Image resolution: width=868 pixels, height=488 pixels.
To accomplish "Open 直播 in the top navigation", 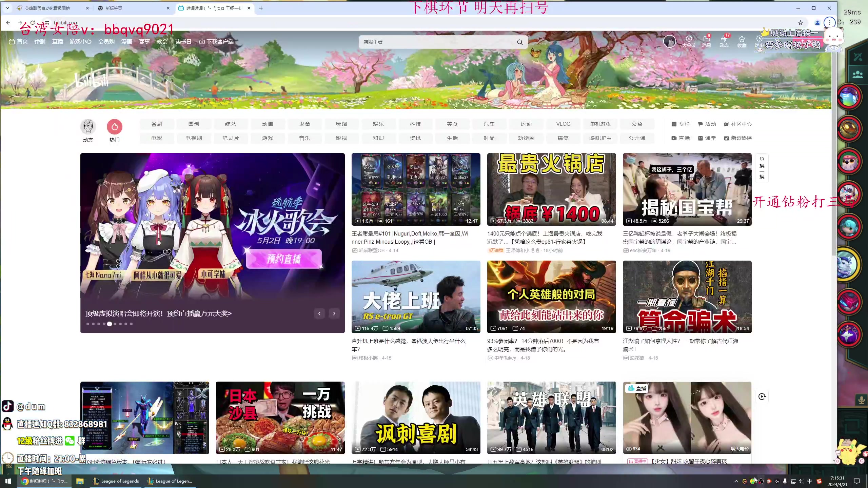I will coord(58,41).
